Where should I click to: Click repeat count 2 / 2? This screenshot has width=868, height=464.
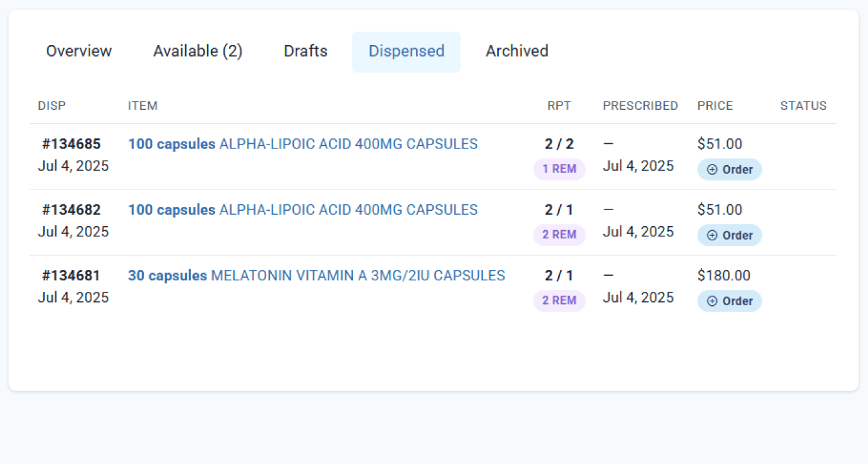(x=559, y=144)
